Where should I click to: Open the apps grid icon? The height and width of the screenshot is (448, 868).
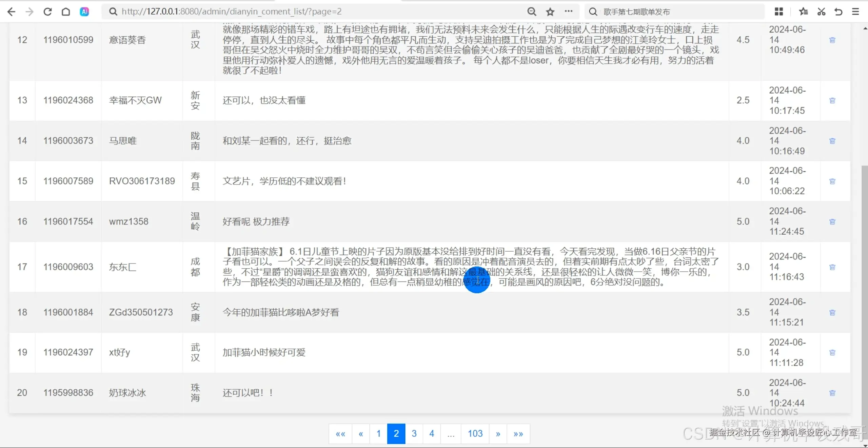click(x=779, y=11)
